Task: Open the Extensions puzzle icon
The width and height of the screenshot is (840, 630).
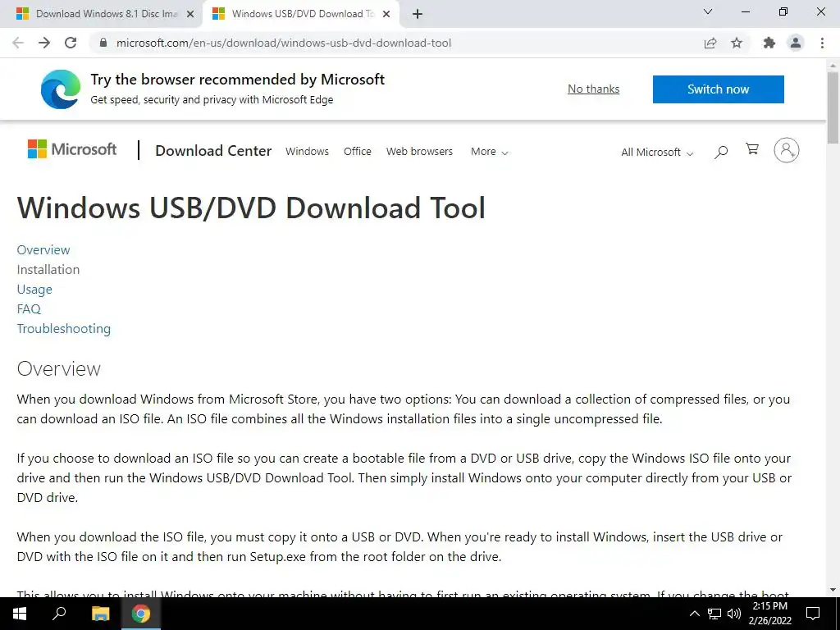Action: (769, 43)
